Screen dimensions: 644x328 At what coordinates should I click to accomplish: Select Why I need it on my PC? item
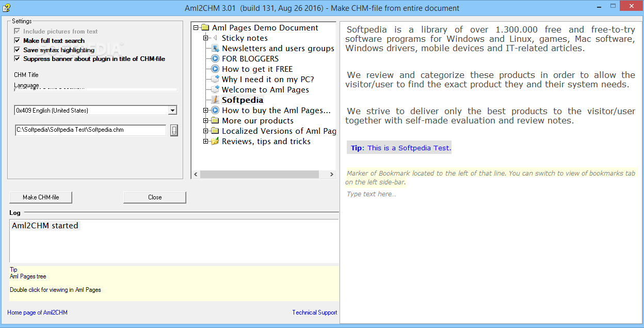point(268,80)
